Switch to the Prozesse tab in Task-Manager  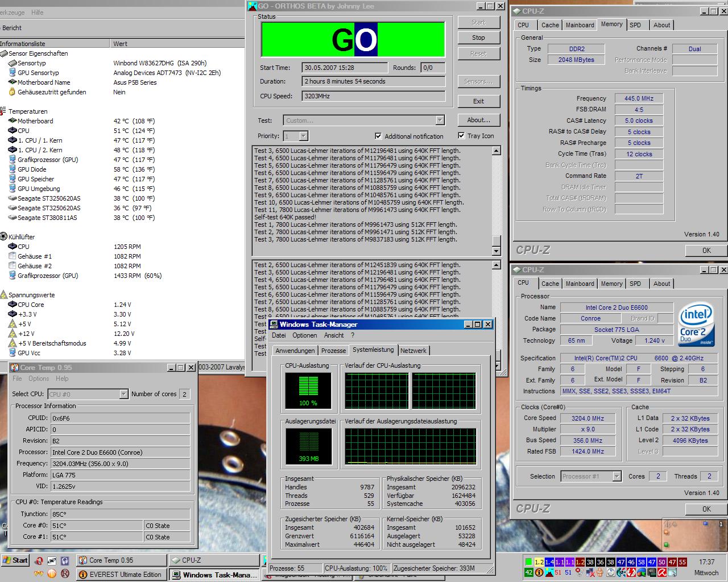point(333,351)
